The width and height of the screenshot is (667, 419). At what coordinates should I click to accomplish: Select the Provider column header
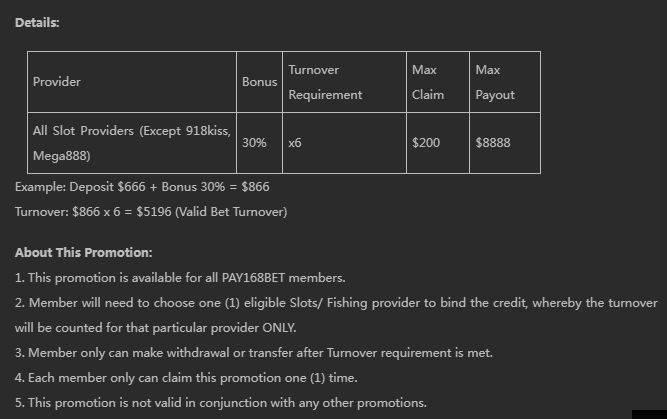57,82
